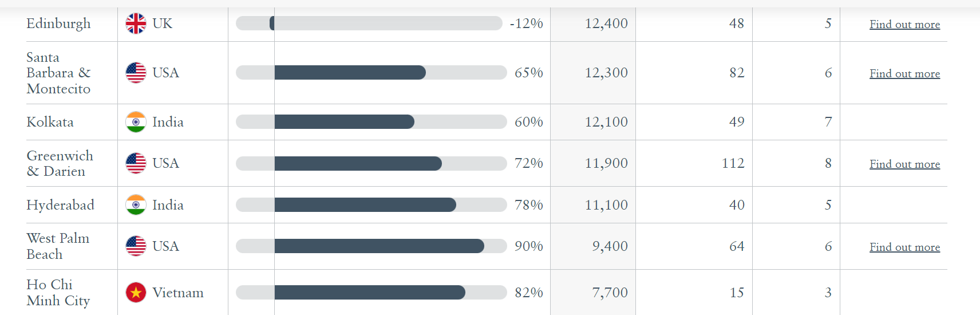Click the 90% growth bar for West Palm Beach
Screen dimensions: 980x315
point(379,246)
